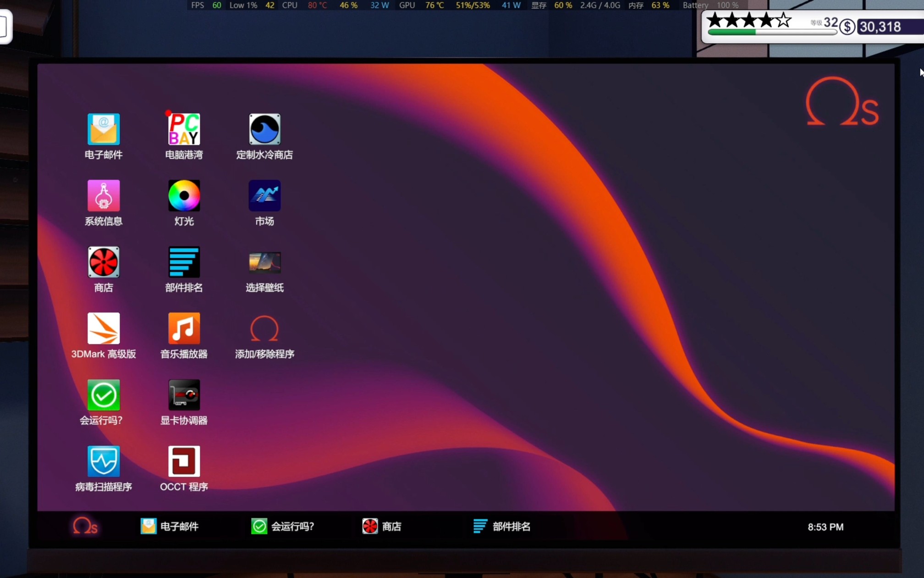Click the star rating level display
Image resolution: width=924 pixels, height=578 pixels.
click(x=749, y=20)
